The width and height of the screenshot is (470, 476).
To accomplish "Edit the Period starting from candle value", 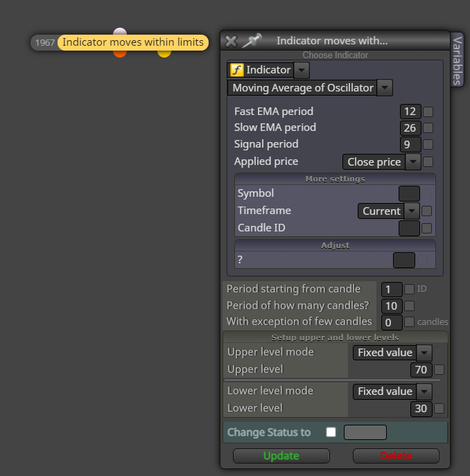I will [392, 290].
